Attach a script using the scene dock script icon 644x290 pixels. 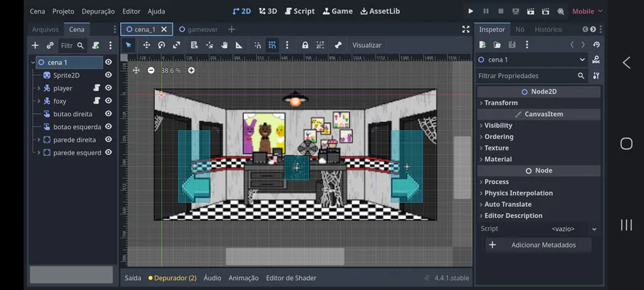click(96, 46)
